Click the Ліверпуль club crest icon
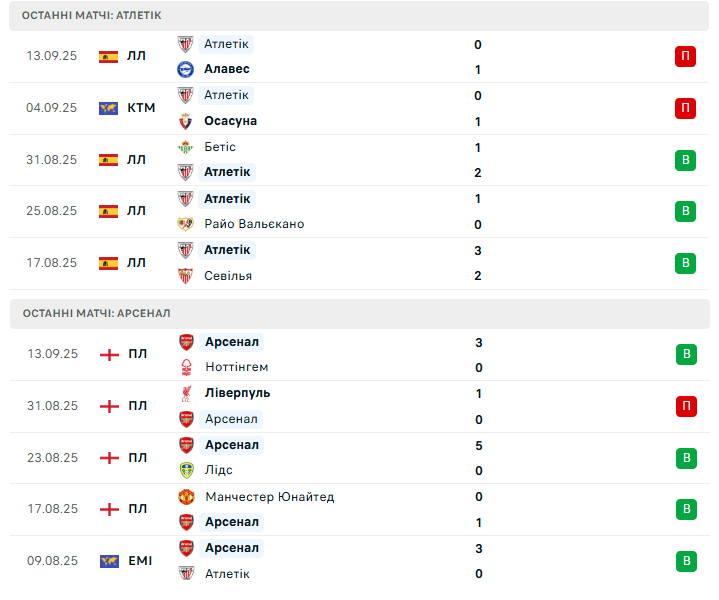This screenshot has width=719, height=600. tap(186, 394)
